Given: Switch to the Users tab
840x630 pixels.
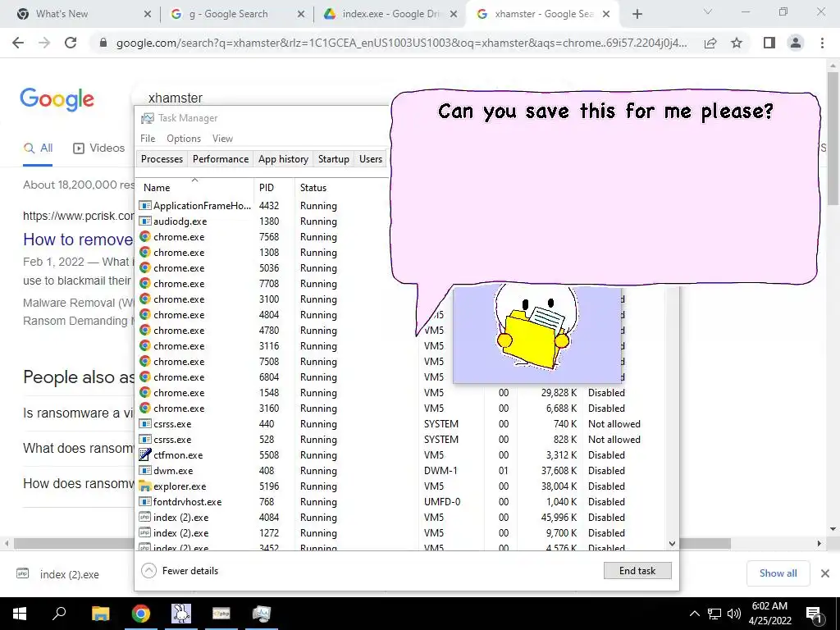Looking at the screenshot, I should (370, 159).
